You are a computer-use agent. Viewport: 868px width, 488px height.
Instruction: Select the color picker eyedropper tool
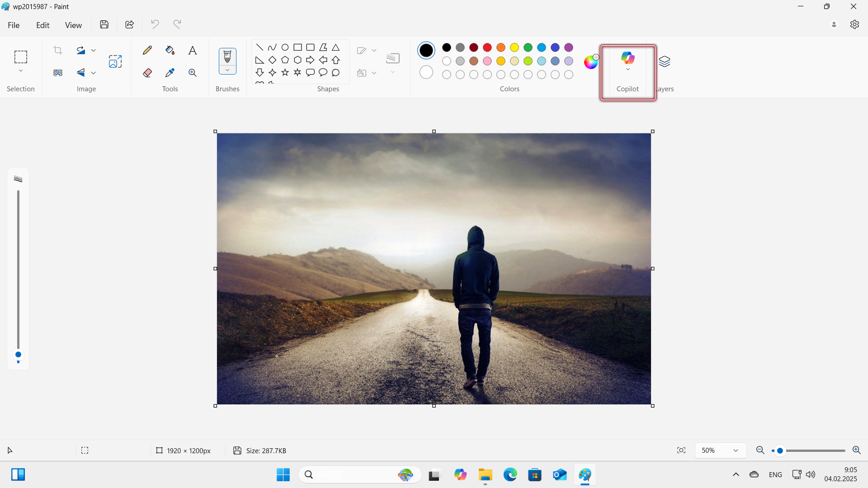click(170, 72)
